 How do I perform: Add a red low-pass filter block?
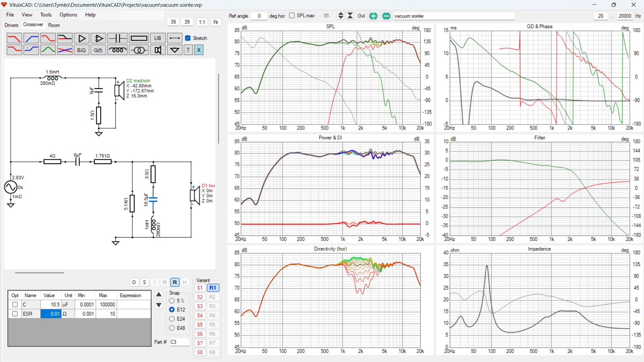[x=14, y=38]
